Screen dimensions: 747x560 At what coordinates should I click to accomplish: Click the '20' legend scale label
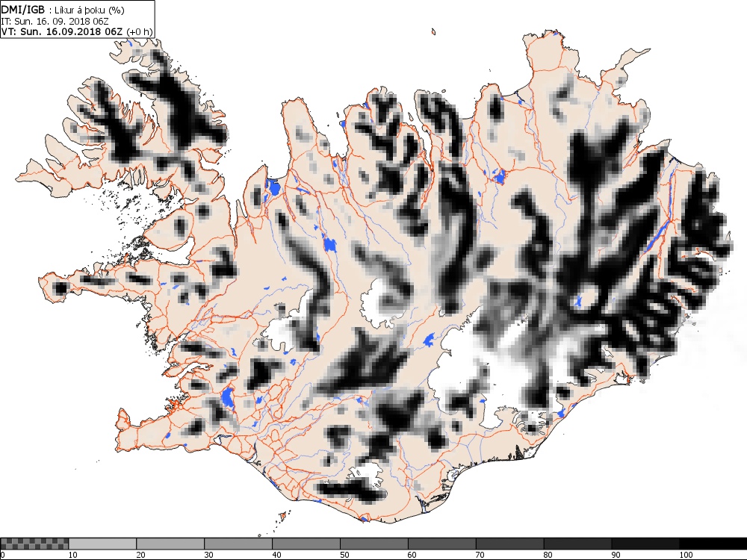pos(141,555)
